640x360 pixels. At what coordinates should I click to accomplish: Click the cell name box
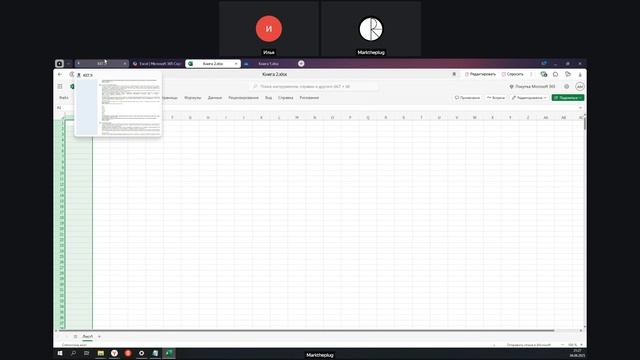60,108
